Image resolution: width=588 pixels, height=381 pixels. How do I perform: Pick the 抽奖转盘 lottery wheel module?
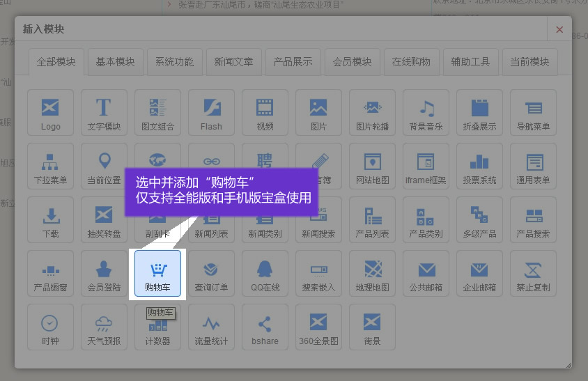104,219
